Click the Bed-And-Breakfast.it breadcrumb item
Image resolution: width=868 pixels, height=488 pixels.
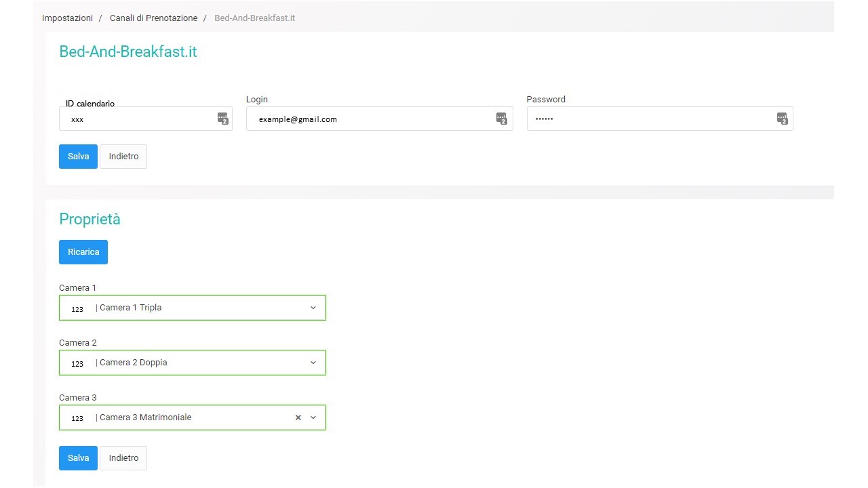point(254,18)
